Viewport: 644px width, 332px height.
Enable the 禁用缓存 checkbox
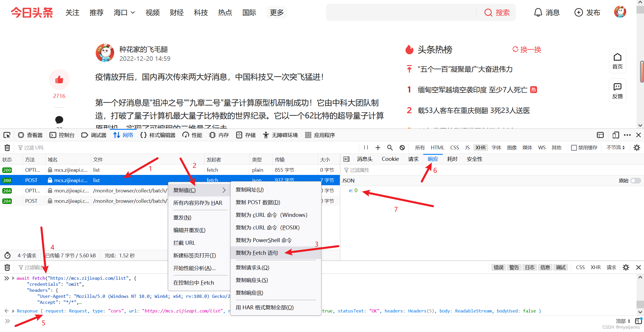pos(574,148)
